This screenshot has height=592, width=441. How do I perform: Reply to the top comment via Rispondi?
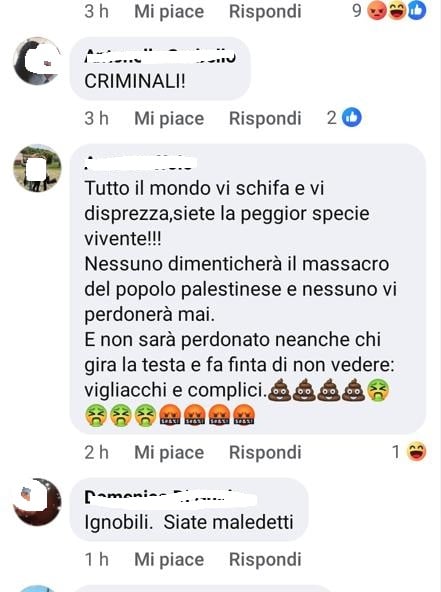(265, 11)
